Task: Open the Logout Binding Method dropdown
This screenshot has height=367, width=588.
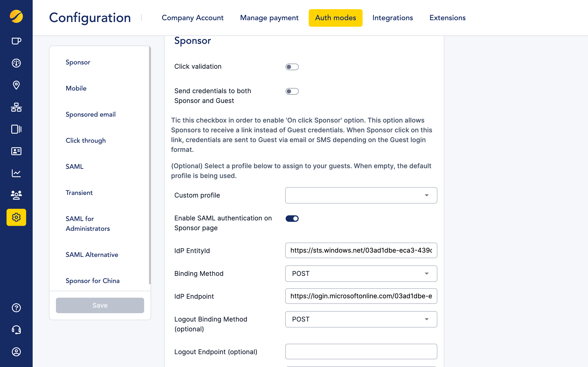Action: (x=361, y=319)
